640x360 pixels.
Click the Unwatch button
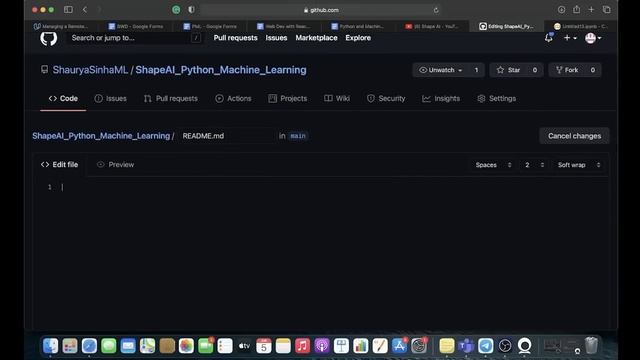click(441, 70)
